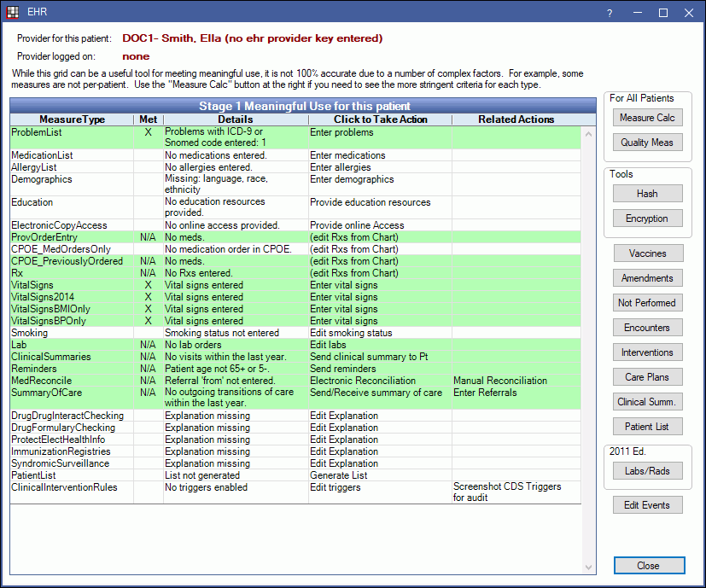Open the Care Plans button

647,377
